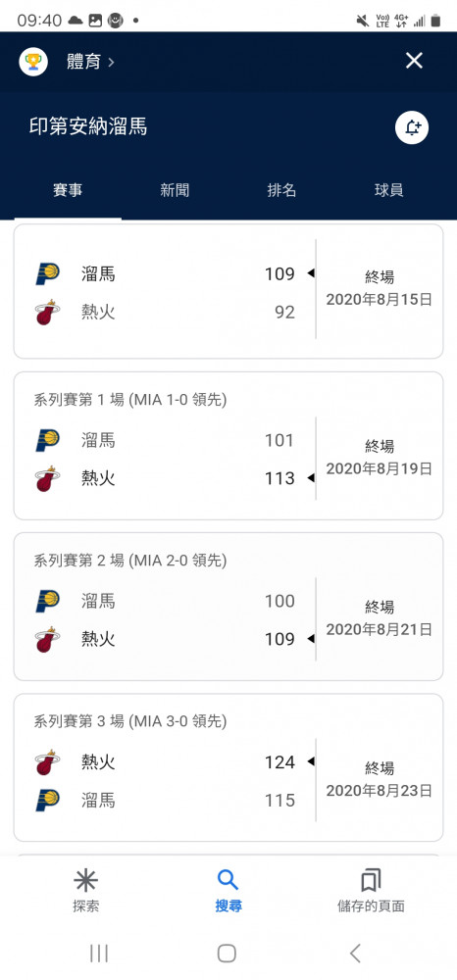Tap Heat logo in series game 1

[x=47, y=479]
